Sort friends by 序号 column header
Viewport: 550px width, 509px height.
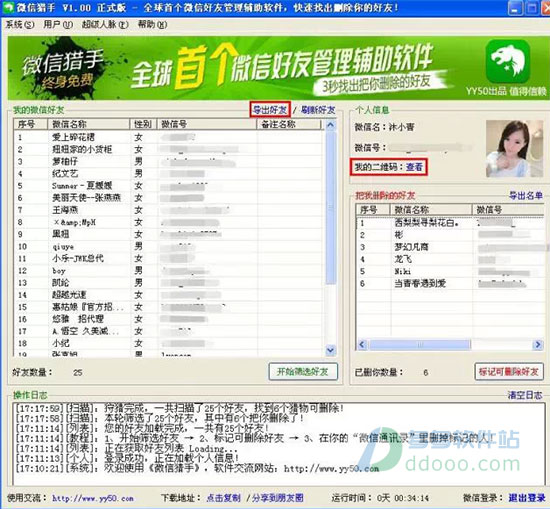click(31, 124)
